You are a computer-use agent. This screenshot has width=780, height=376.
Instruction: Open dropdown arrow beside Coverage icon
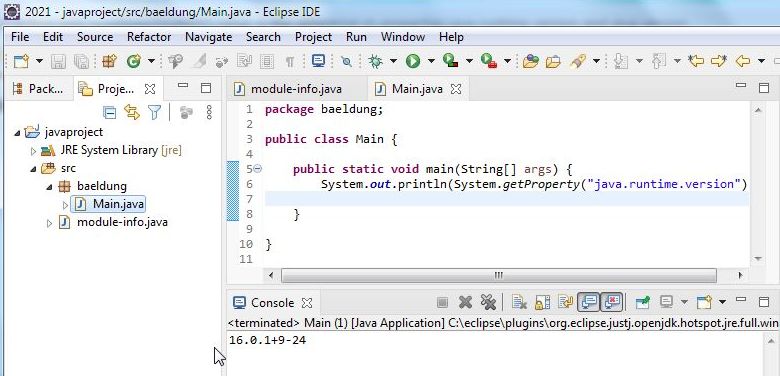(469, 62)
